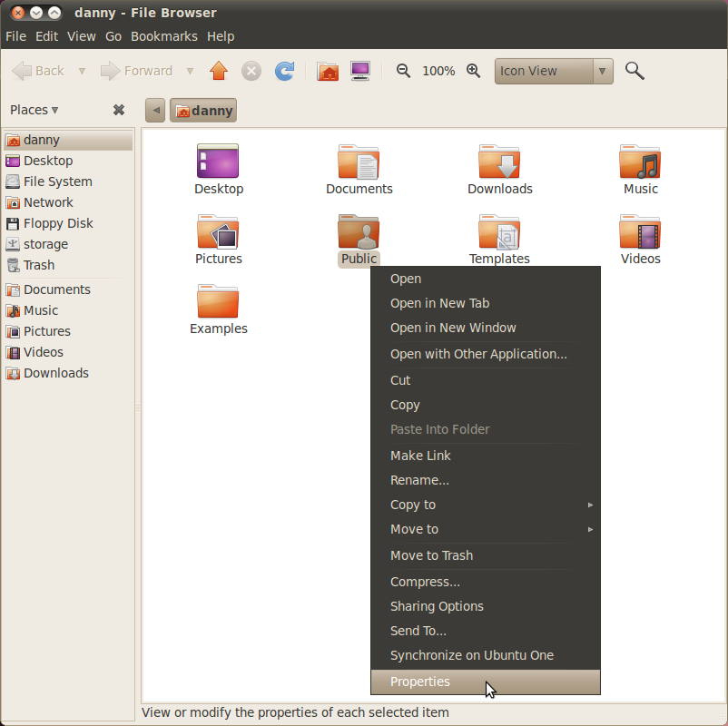728x726 pixels.
Task: Select the Public folder icon
Action: 359,231
